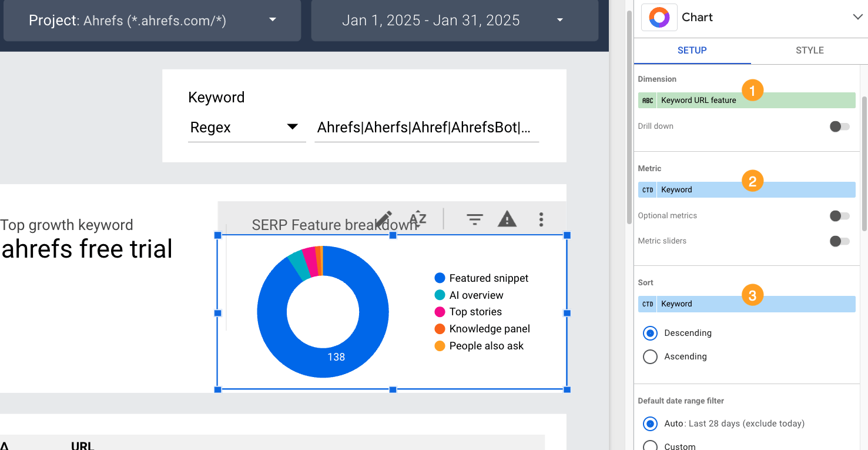Select the SETUP tab

tap(692, 51)
